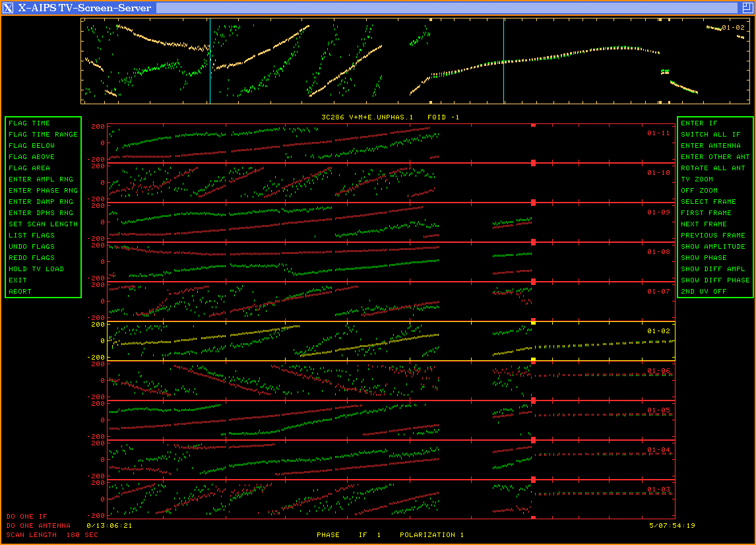
Task: Select SHOW AMPLITUDE display mode
Action: pyautogui.click(x=713, y=247)
